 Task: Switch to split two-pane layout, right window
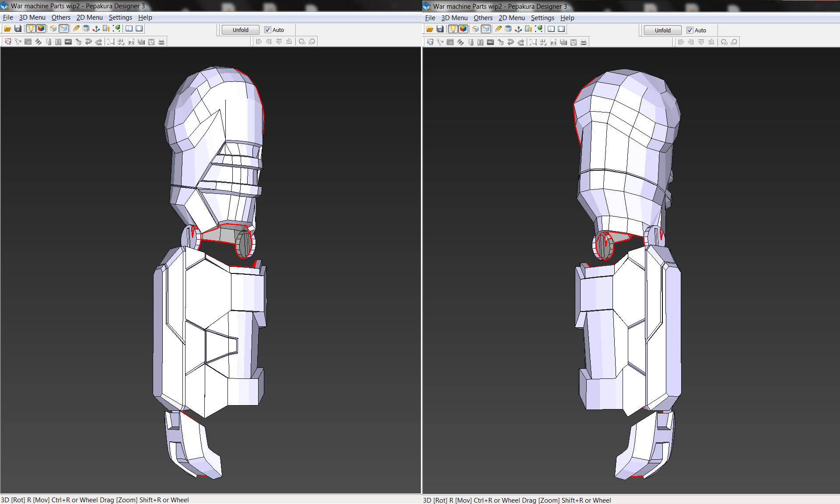pyautogui.click(x=551, y=29)
